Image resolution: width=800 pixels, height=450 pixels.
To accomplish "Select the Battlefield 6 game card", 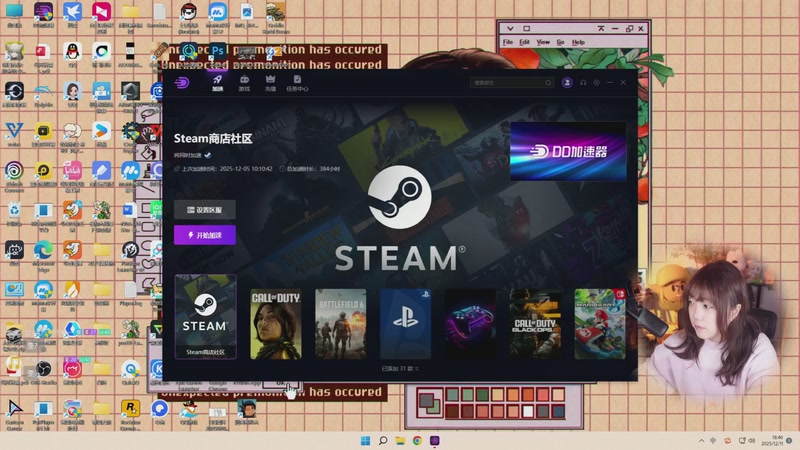I will tap(340, 324).
